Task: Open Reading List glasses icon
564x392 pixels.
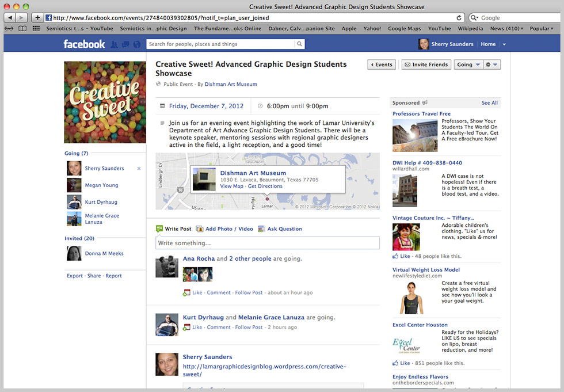Action: 9,28
